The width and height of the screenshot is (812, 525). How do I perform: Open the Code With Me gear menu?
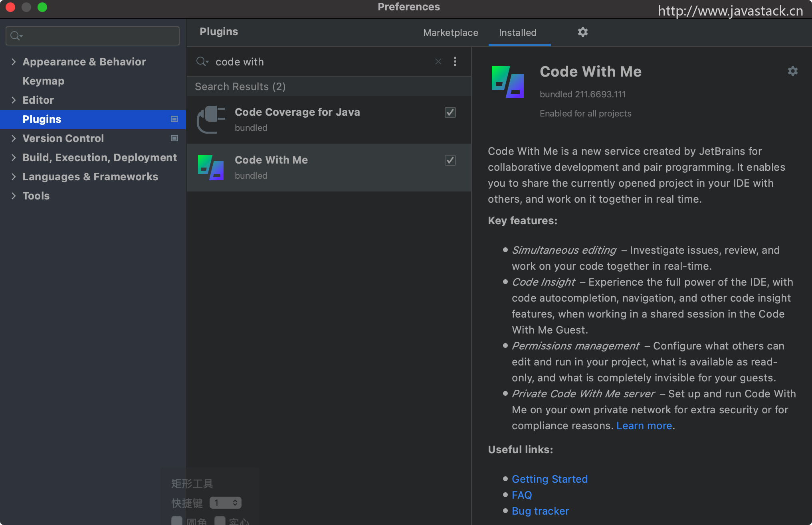click(793, 71)
